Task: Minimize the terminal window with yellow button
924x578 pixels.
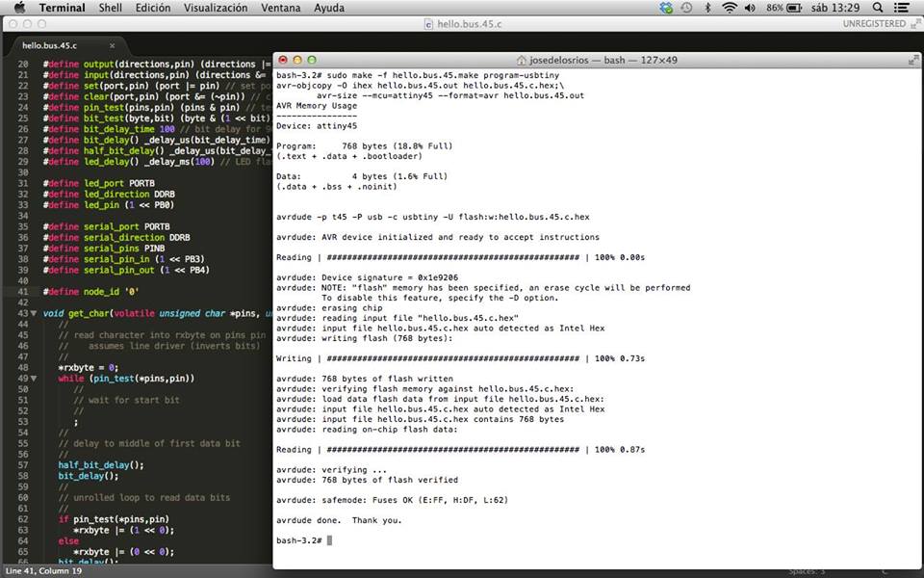Action: click(297, 60)
